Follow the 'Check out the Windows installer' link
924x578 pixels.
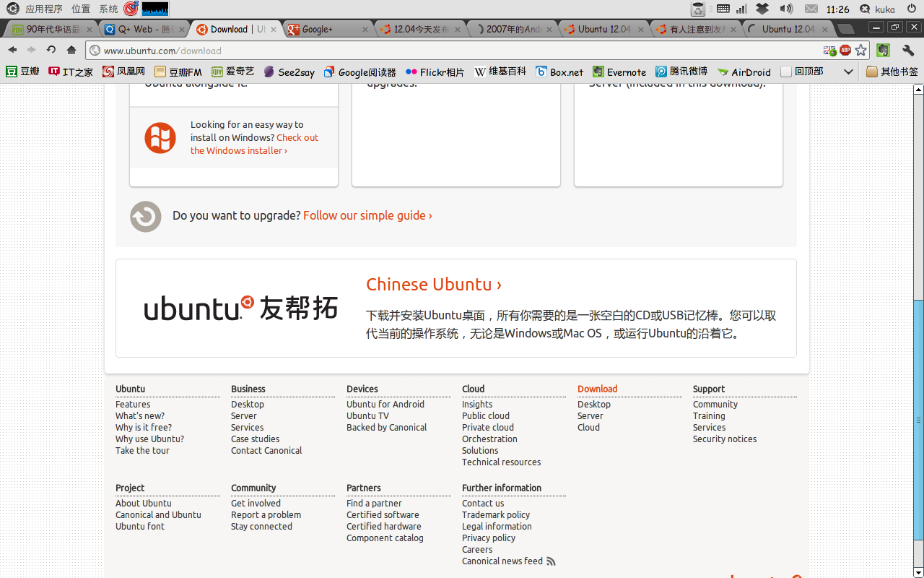(255, 144)
